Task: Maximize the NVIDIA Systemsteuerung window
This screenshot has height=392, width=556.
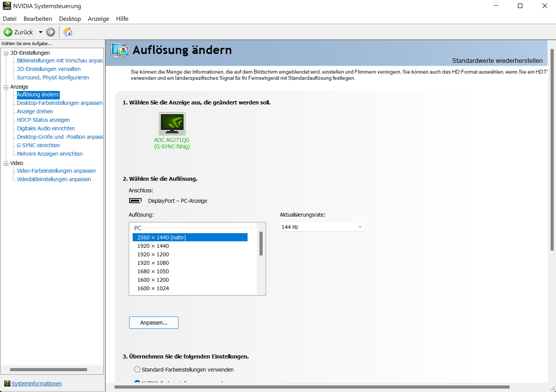Action: coord(520,6)
